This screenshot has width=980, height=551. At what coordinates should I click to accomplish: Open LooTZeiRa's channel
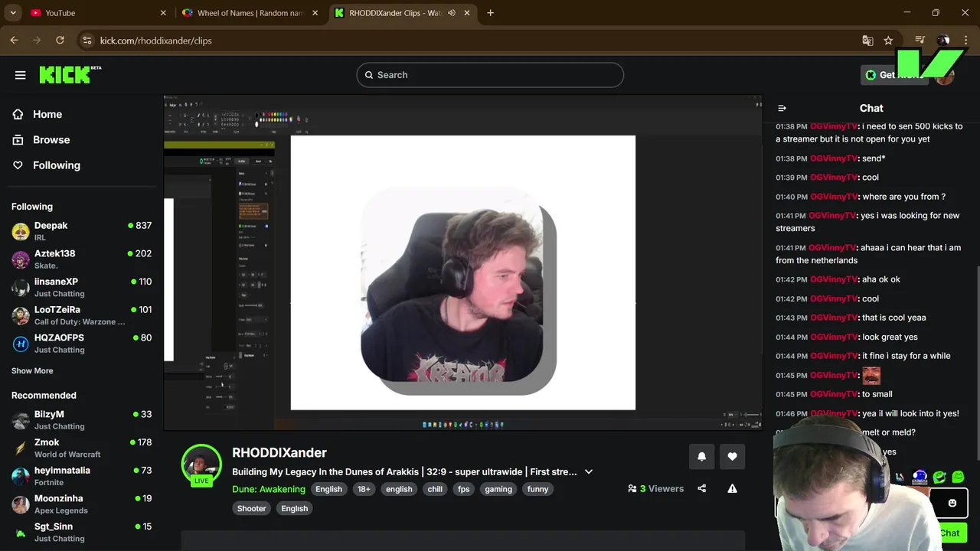click(x=81, y=315)
